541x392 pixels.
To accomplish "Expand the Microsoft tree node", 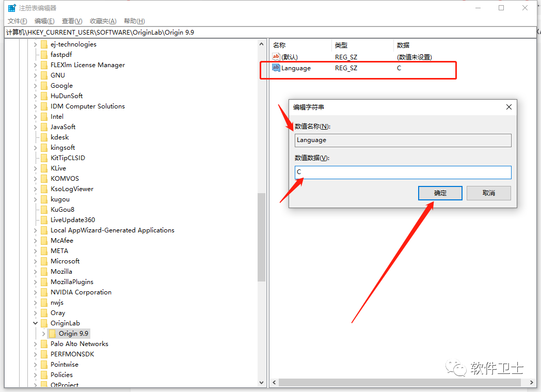I will click(x=35, y=261).
